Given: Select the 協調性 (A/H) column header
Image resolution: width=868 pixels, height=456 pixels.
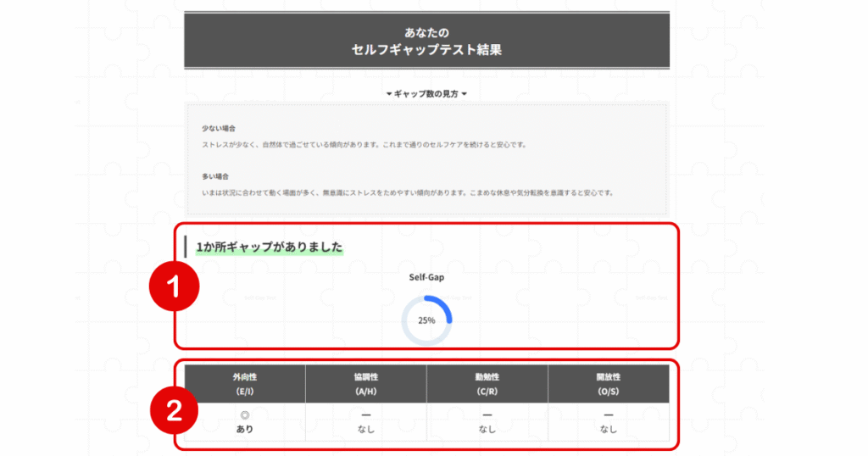Looking at the screenshot, I should [x=366, y=383].
